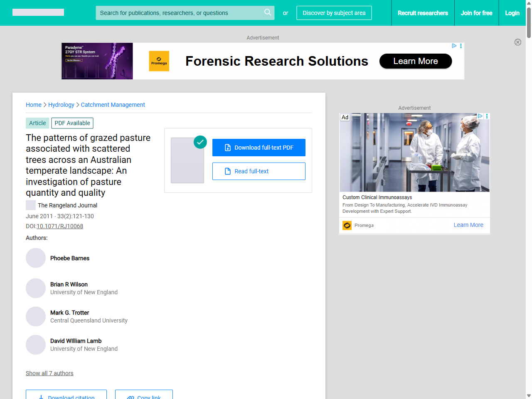Open the top banner ad options dots
The width and height of the screenshot is (532, 399).
pyautogui.click(x=461, y=46)
